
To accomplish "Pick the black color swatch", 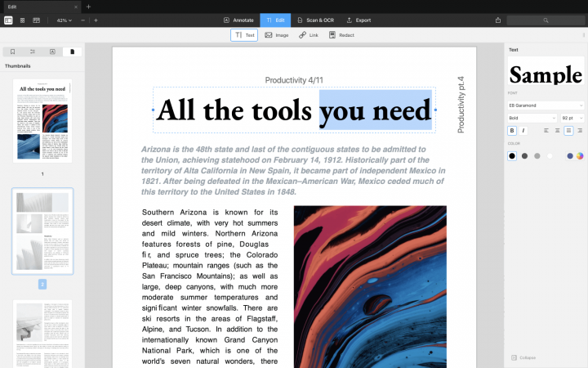I will click(x=512, y=156).
